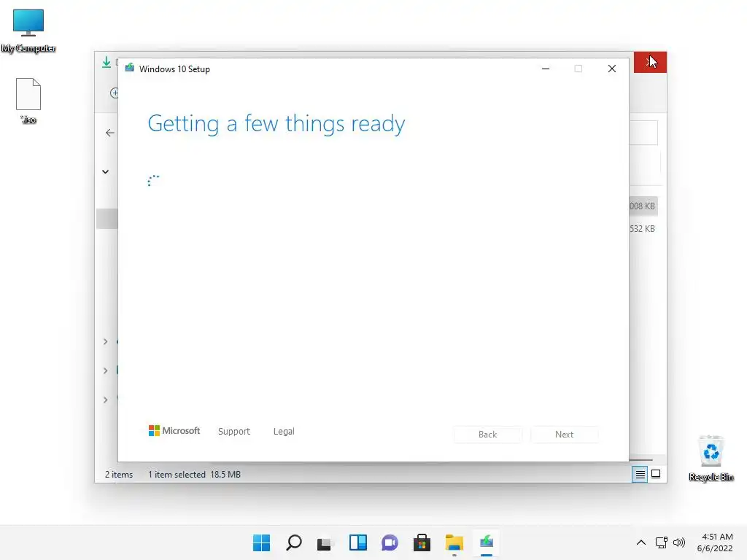
Task: Switch Explorer to details view
Action: [x=640, y=474]
